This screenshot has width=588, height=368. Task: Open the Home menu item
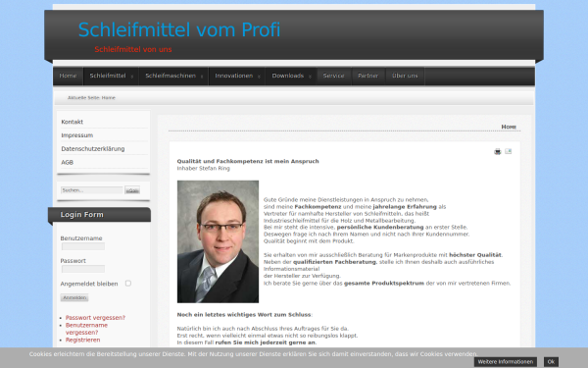coord(68,76)
